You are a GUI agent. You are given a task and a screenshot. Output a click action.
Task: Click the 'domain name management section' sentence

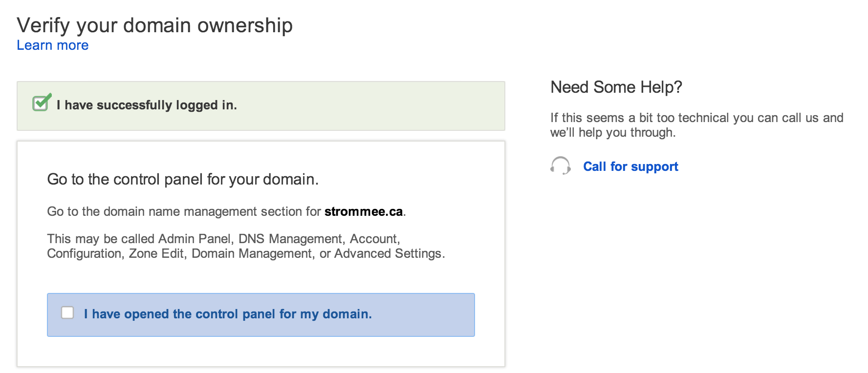pos(227,211)
